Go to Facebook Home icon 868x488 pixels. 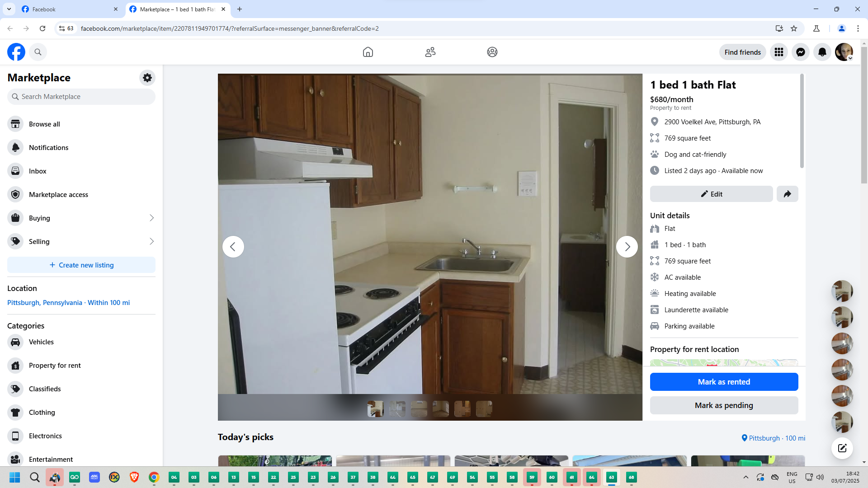[368, 52]
